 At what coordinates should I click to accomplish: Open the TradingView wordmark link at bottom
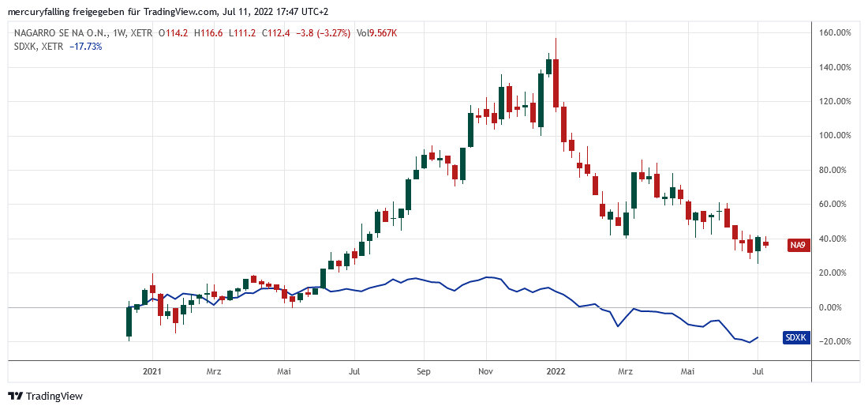(x=54, y=396)
